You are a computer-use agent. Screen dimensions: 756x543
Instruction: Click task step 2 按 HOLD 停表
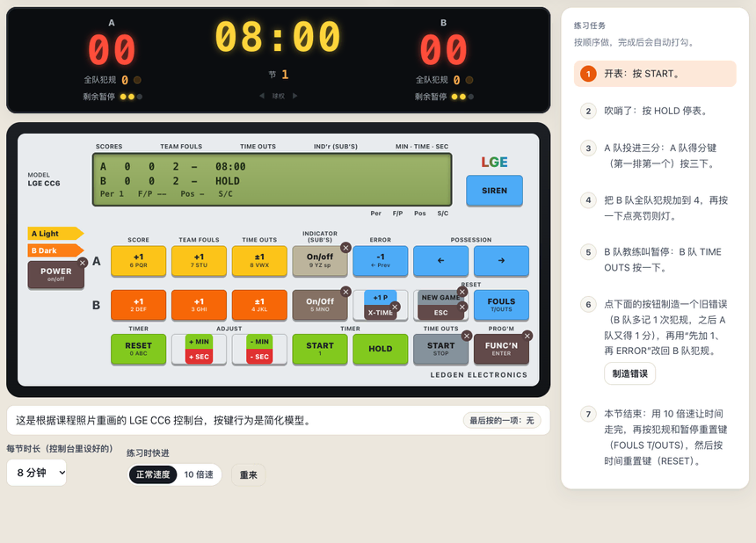(655, 111)
